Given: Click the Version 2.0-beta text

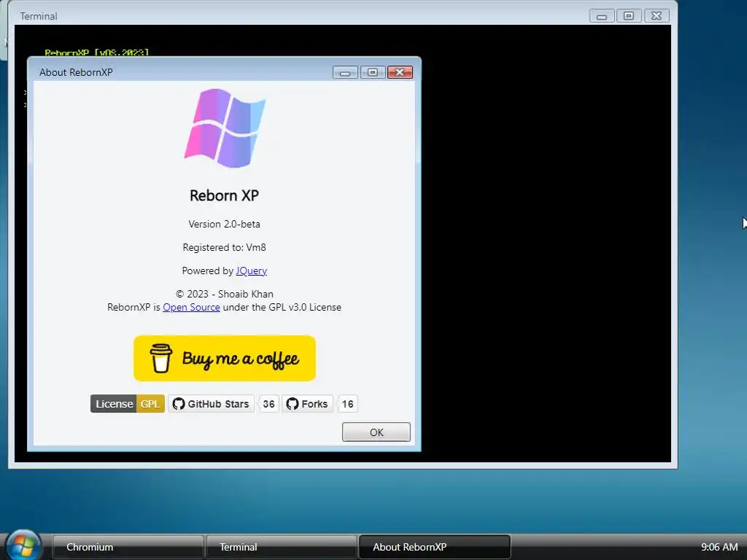Looking at the screenshot, I should coord(224,224).
